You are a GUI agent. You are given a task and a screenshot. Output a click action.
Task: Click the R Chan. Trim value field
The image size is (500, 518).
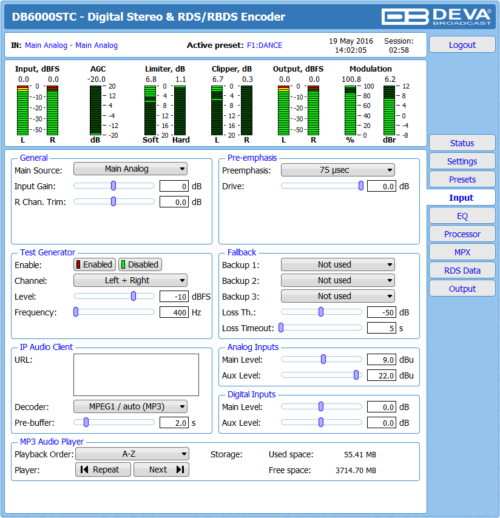(x=174, y=202)
